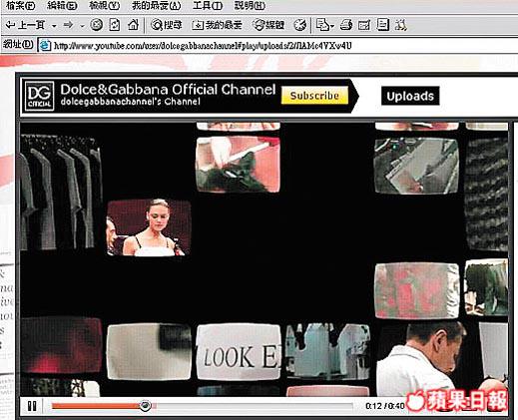The image size is (518, 420).
Task: Open the 媒體 media toolbar button
Action: (268, 25)
